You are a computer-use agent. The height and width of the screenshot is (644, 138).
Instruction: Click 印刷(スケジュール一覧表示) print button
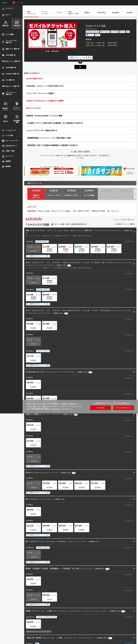point(125,224)
